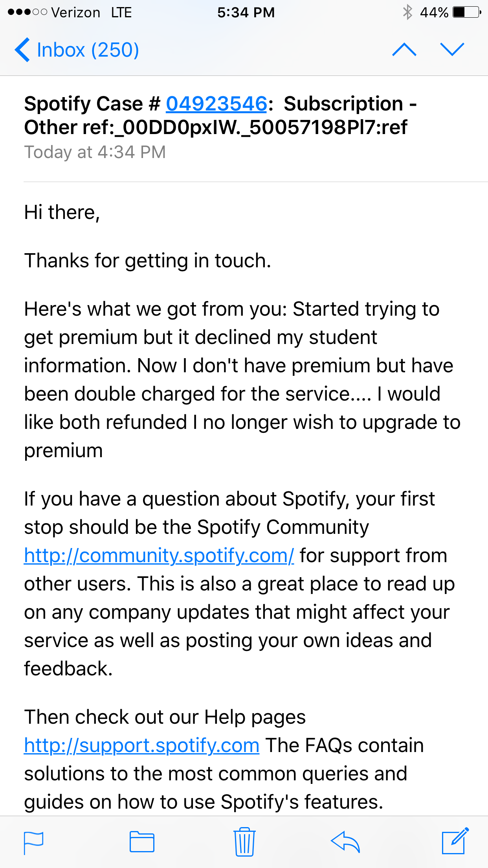Move message to a folder
Screen dimensions: 488x868
[x=142, y=842]
